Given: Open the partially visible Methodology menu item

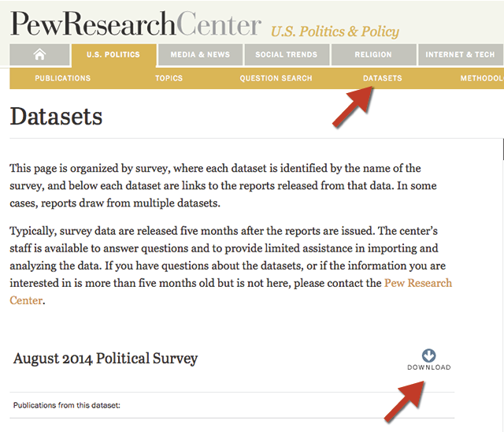Looking at the screenshot, I should click(x=481, y=78).
